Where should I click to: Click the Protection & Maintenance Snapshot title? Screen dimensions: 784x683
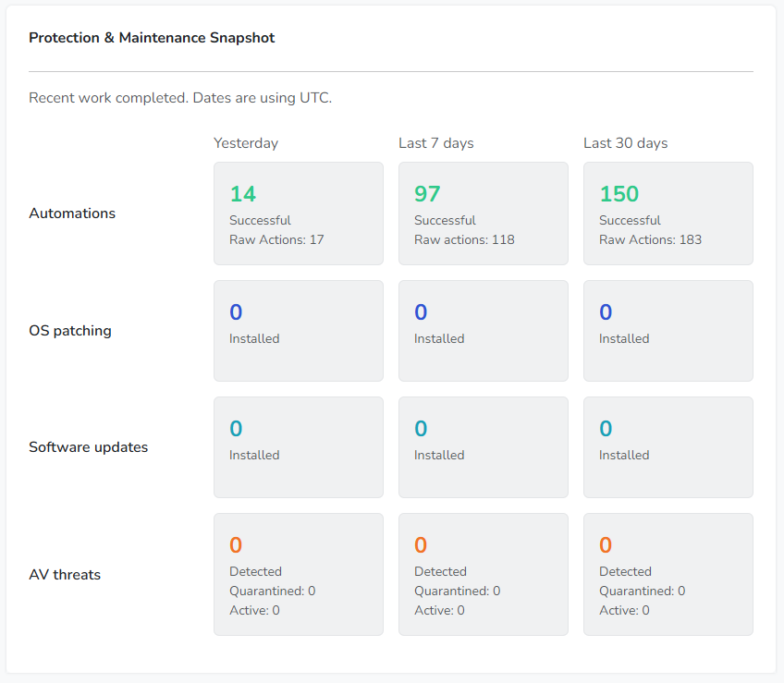(152, 38)
